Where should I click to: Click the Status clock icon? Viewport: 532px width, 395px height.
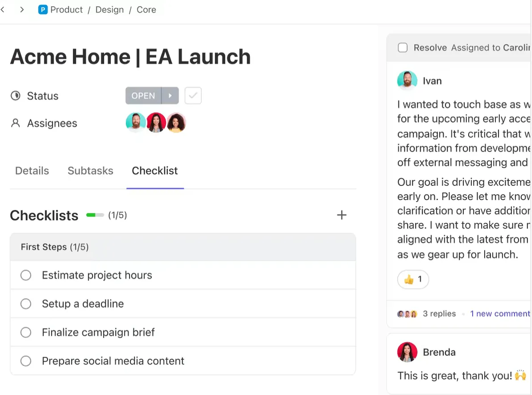coord(15,96)
